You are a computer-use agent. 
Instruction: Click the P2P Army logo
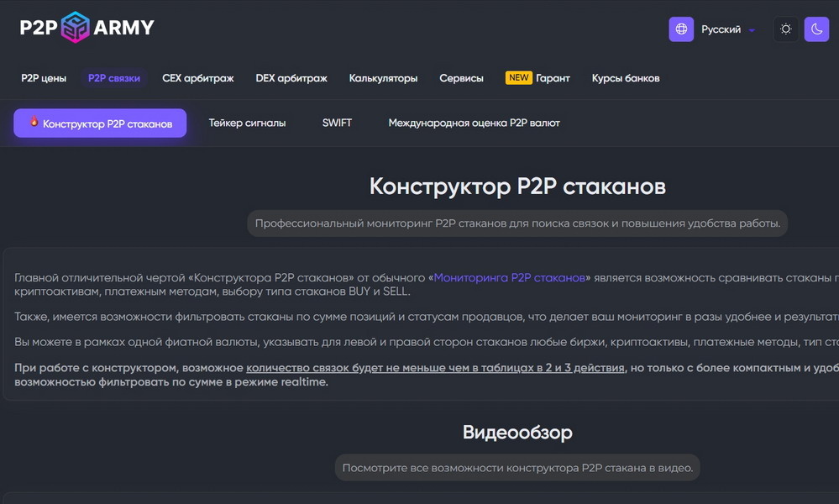coord(87,27)
